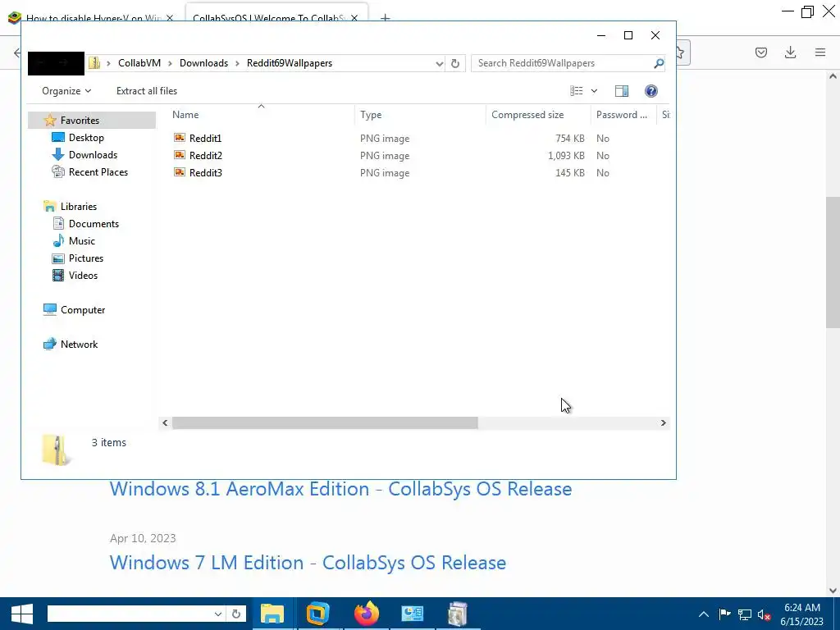
Task: Refresh the Reddit69Wallpapers folder
Action: pos(454,63)
